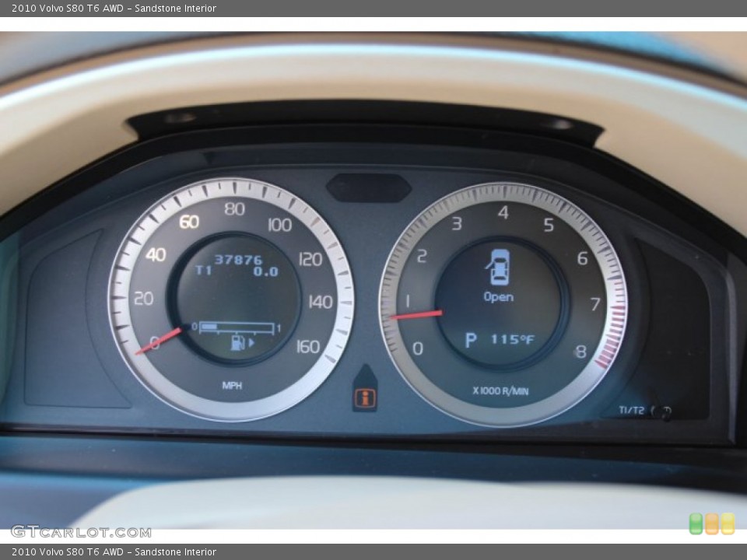Click the X1000 R/MIN label
Image resolution: width=747 pixels, height=560 pixels.
(x=500, y=391)
